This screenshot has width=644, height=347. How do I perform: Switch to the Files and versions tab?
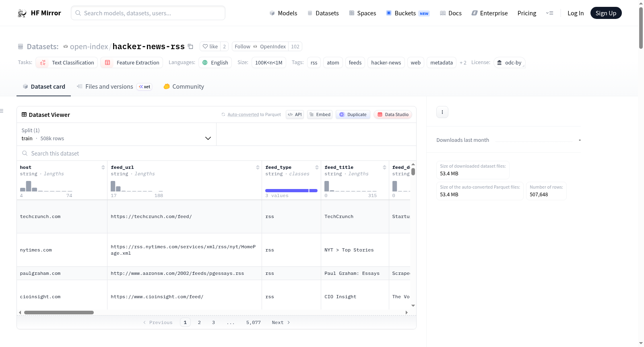(x=114, y=87)
